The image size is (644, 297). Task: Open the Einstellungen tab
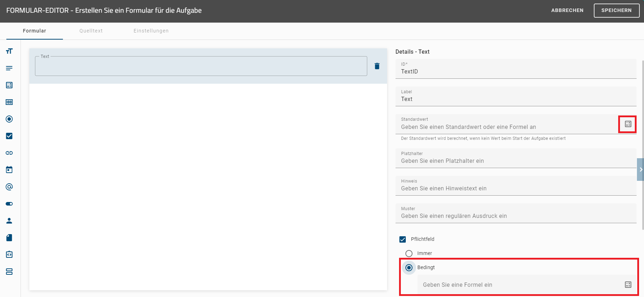click(151, 31)
